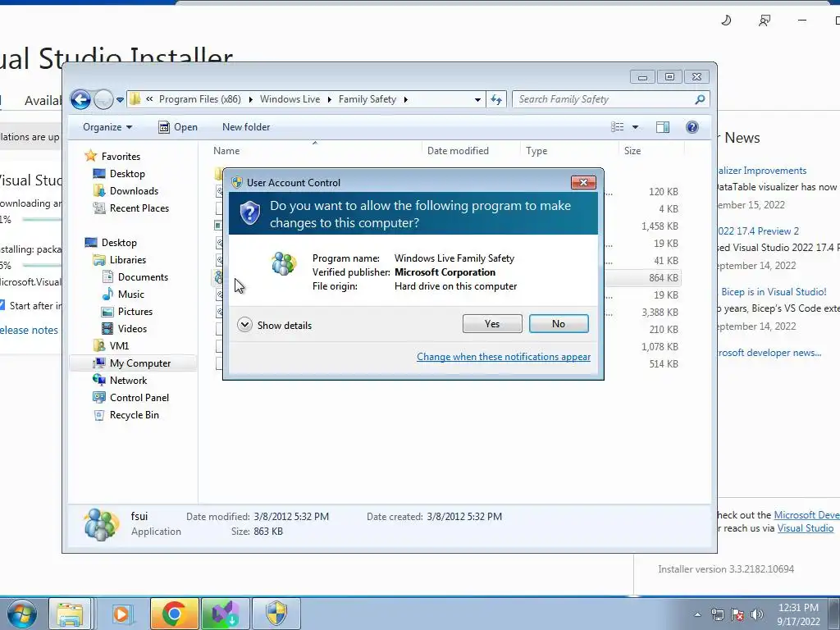Open the recent pages dropdown next to forward arrow

coord(120,99)
